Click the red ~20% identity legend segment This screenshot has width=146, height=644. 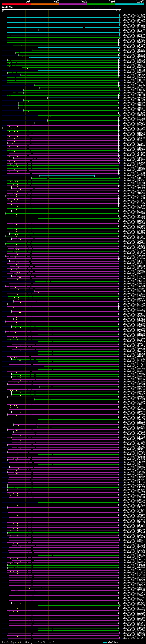(x=16, y=4)
